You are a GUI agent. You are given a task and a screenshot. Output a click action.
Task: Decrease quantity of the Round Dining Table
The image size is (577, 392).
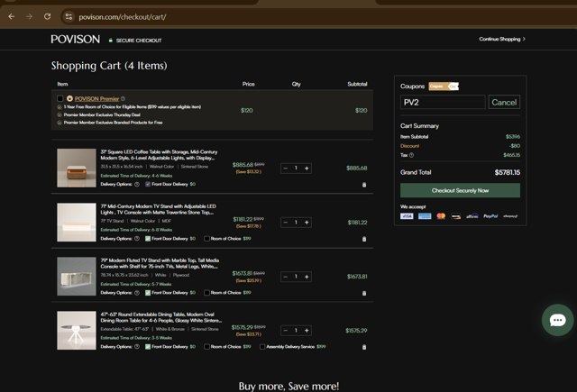point(285,330)
